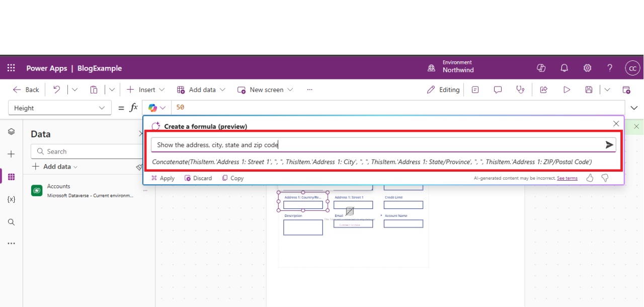Screen dimensions: 644x307
Task: Click the Search box in Data panel
Action: tap(86, 151)
